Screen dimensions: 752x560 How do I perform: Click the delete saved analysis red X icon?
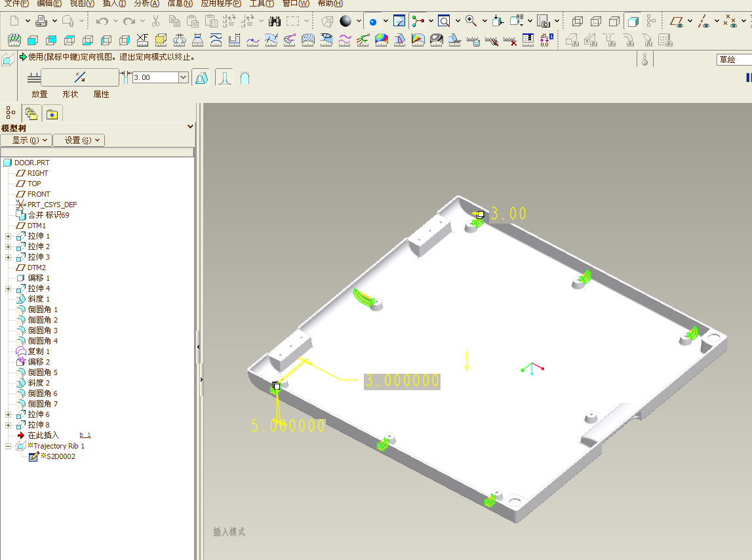point(509,41)
